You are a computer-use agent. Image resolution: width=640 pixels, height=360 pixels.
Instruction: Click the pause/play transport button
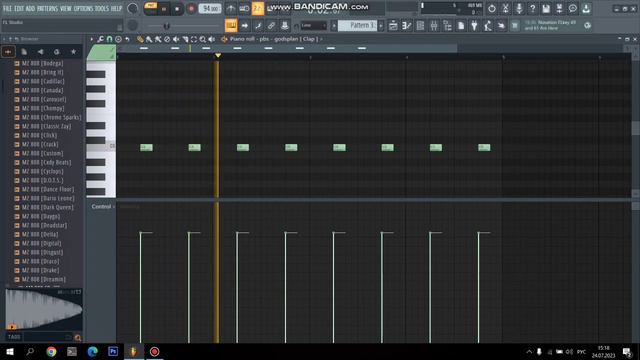[x=164, y=9]
